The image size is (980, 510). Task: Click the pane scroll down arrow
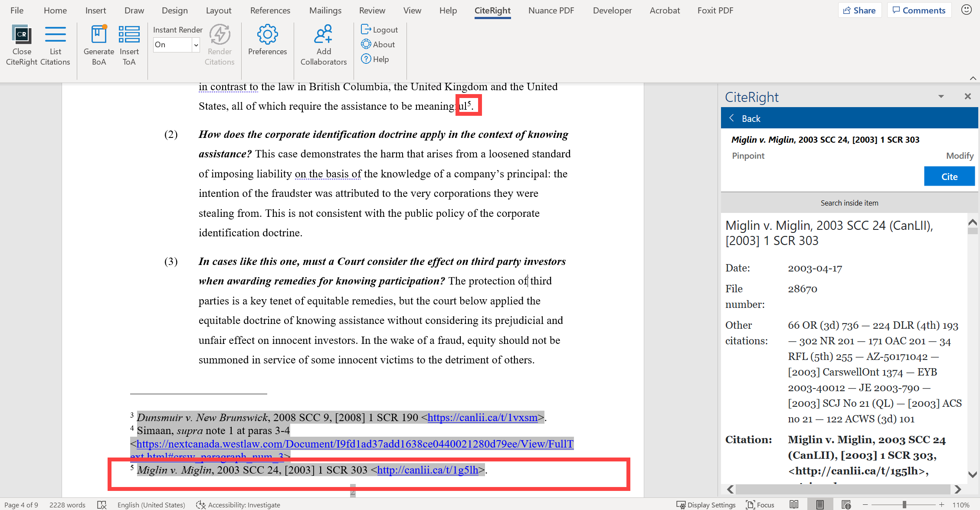[x=973, y=474]
